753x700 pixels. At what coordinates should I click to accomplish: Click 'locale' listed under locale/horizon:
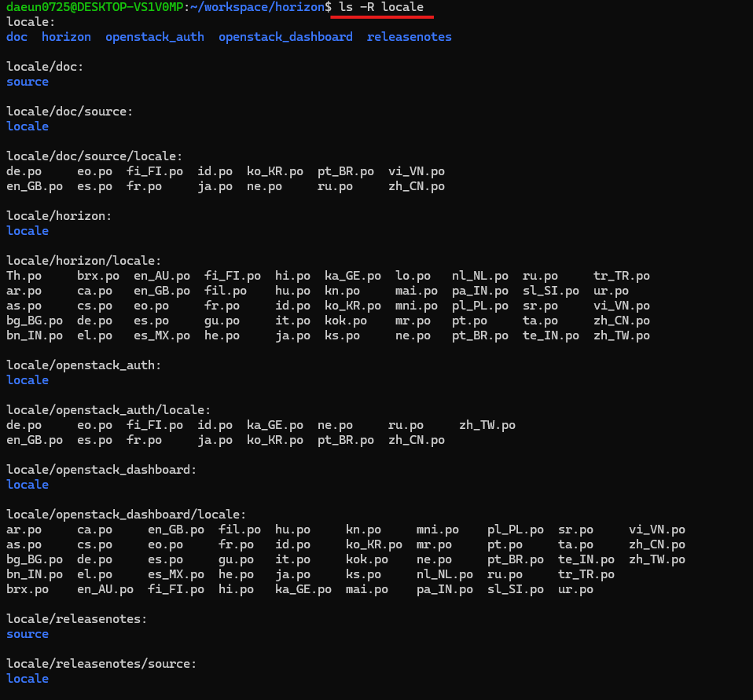click(28, 231)
